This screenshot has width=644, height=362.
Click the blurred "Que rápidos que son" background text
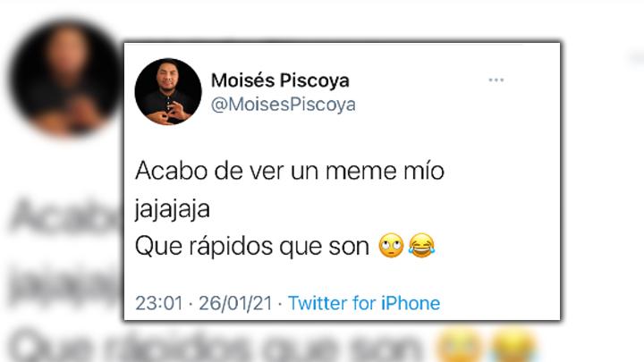click(x=216, y=346)
